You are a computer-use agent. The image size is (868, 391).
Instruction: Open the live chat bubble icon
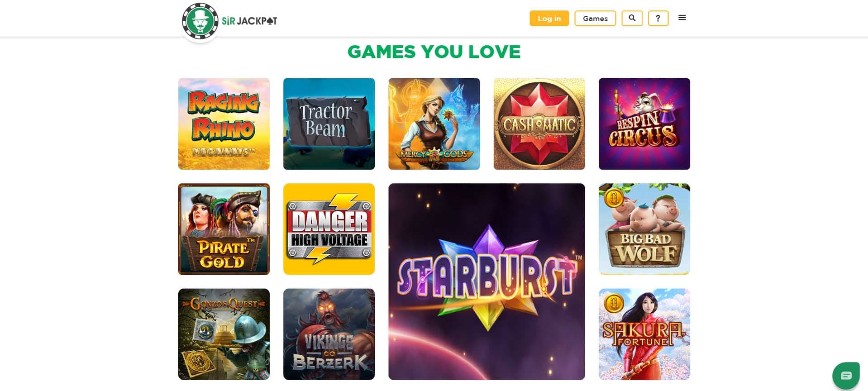point(846,375)
